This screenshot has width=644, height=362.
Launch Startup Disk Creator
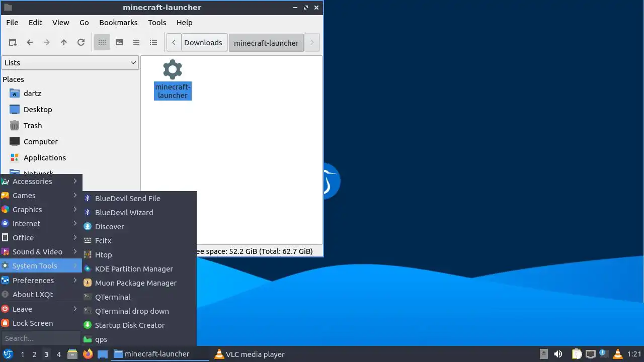[139, 325]
